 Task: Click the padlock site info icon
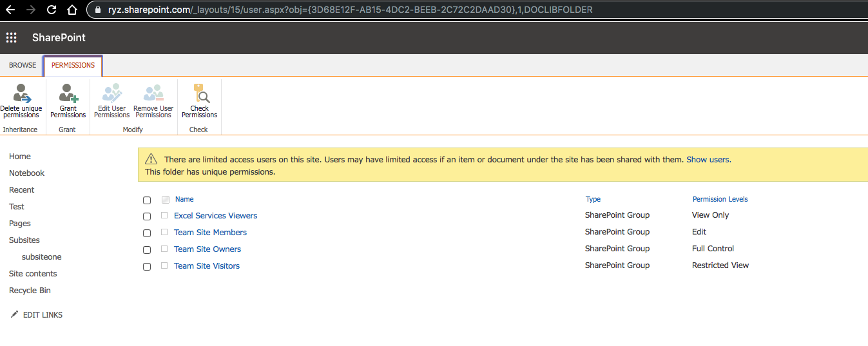point(98,10)
